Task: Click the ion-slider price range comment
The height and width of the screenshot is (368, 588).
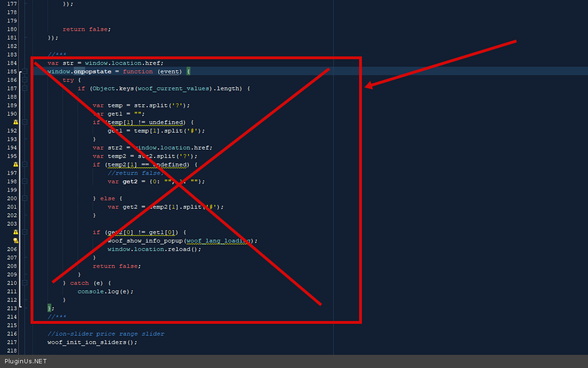Action: [x=106, y=334]
